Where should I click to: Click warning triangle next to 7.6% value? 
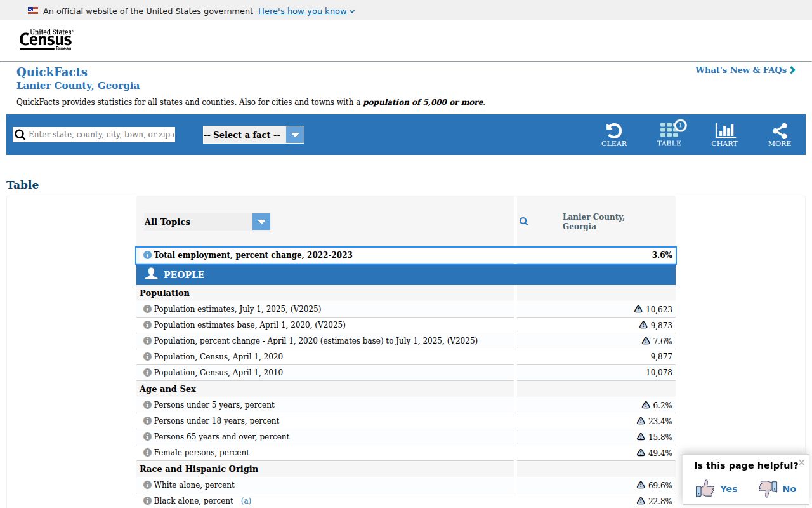point(646,341)
